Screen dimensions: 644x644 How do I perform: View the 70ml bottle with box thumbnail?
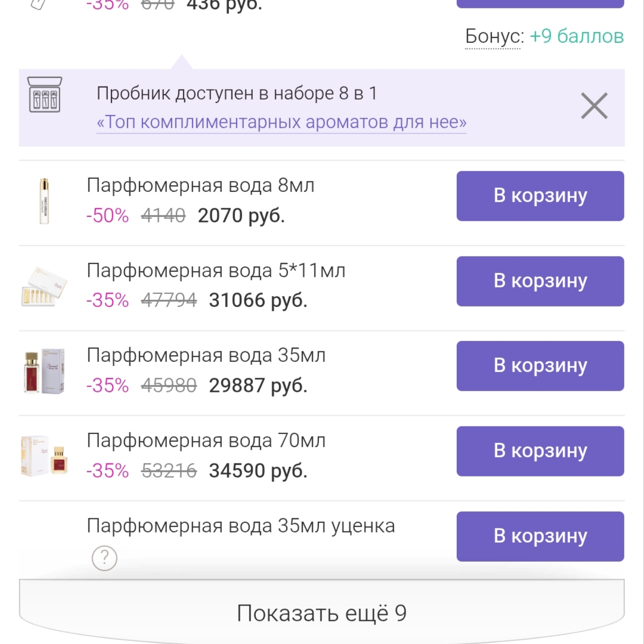(44, 456)
